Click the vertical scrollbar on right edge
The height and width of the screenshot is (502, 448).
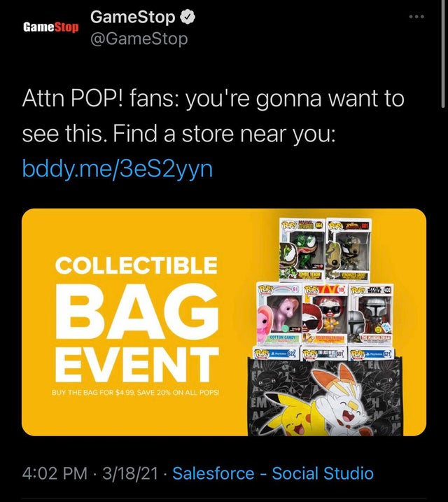click(443, 55)
